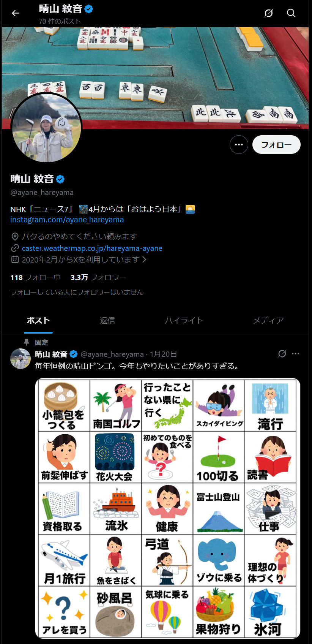This screenshot has width=312, height=644.
Task: Follow the account with the フォロー button
Action: 276,145
